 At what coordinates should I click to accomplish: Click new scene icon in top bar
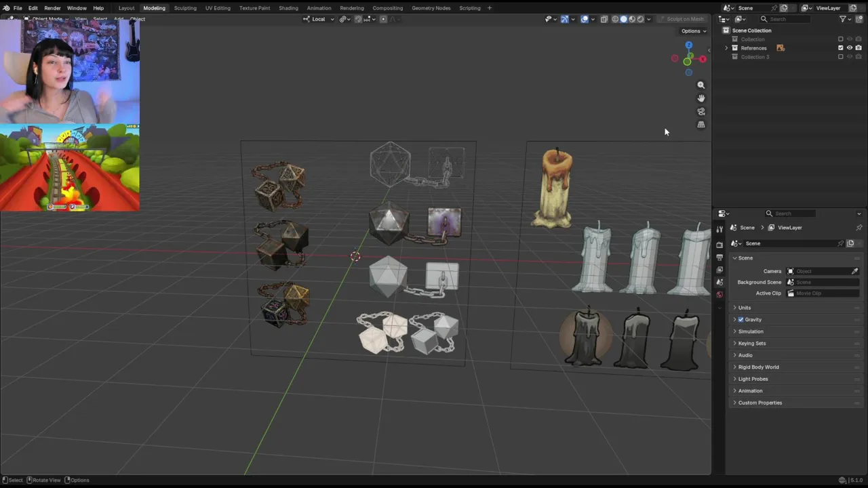tap(783, 8)
